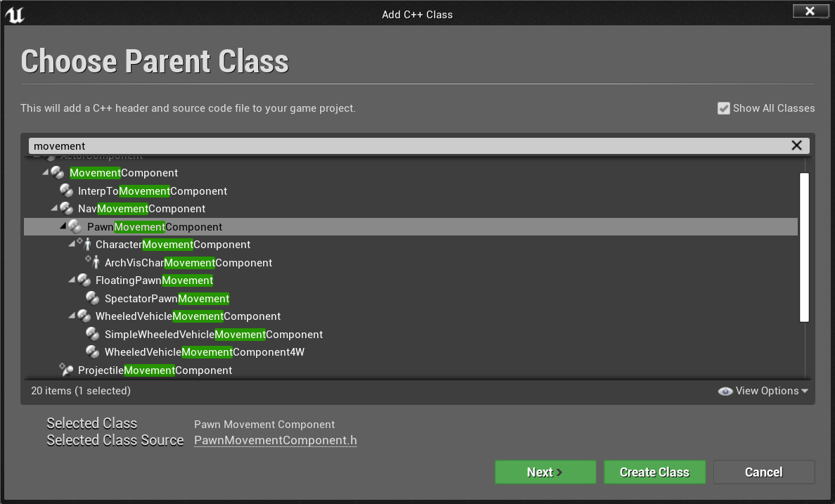
Task: Click the Cancel button
Action: pos(764,472)
